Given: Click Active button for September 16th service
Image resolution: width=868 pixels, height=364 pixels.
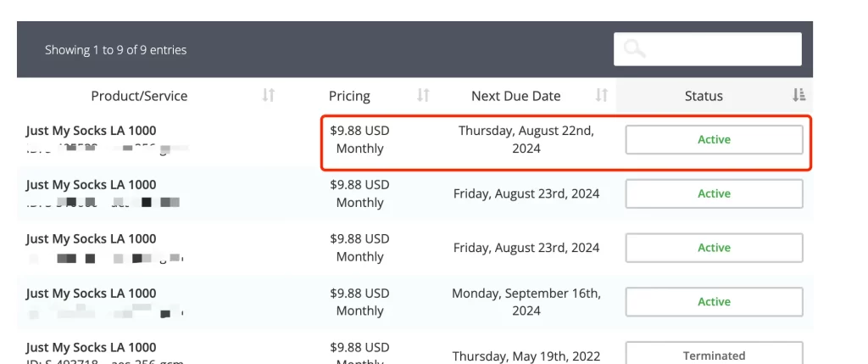Looking at the screenshot, I should (x=714, y=302).
